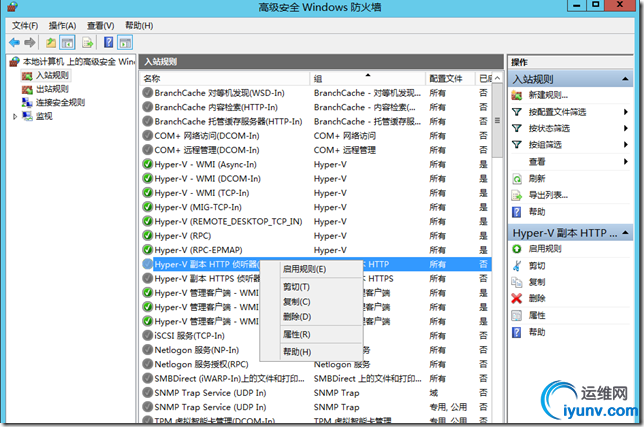644x427 pixels.
Task: Open the 操作(A) menu
Action: point(62,25)
